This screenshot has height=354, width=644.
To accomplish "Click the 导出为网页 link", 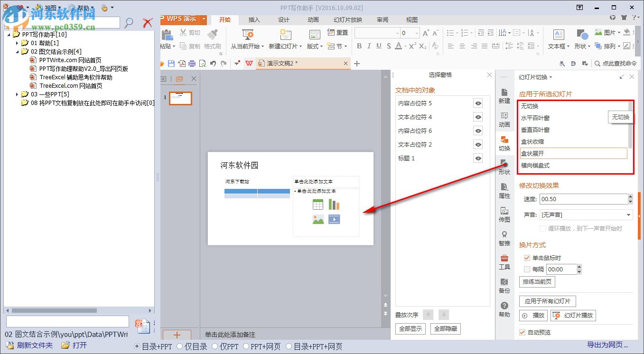I will click(x=608, y=345).
